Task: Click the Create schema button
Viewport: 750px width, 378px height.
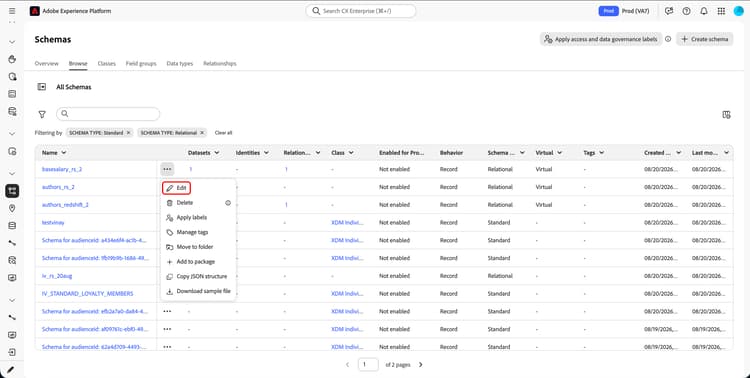Action: [705, 39]
